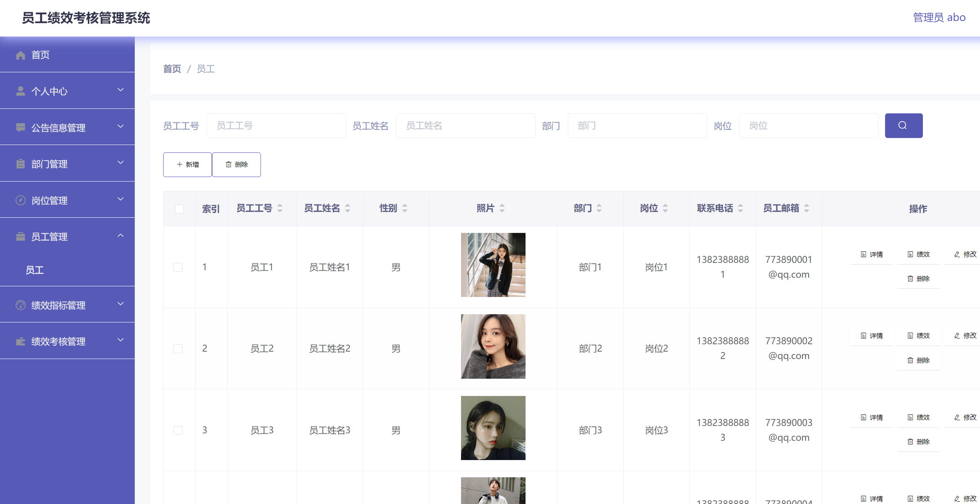
Task: Click the search magnifier button
Action: click(903, 125)
